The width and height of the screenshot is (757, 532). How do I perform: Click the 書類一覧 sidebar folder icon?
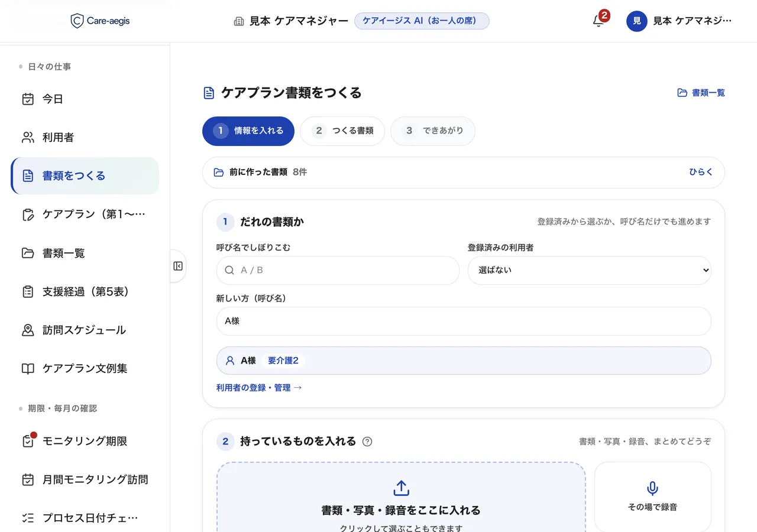[x=28, y=253]
